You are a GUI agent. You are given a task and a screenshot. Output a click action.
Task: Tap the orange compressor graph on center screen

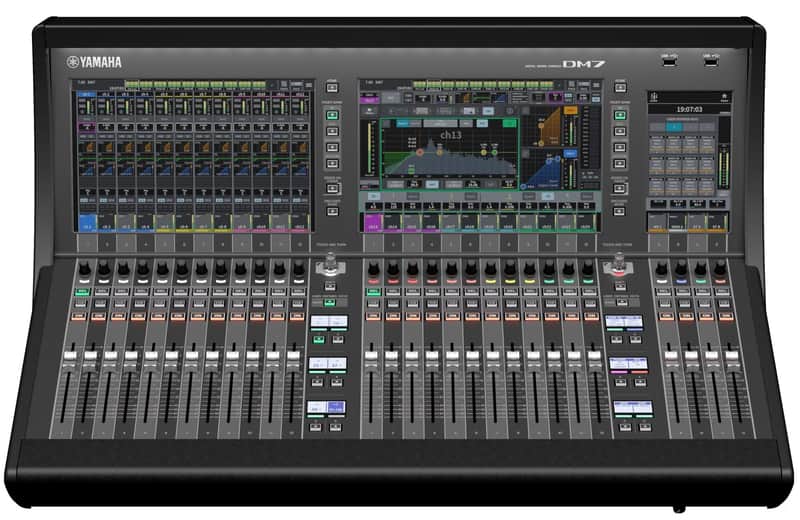point(548,127)
